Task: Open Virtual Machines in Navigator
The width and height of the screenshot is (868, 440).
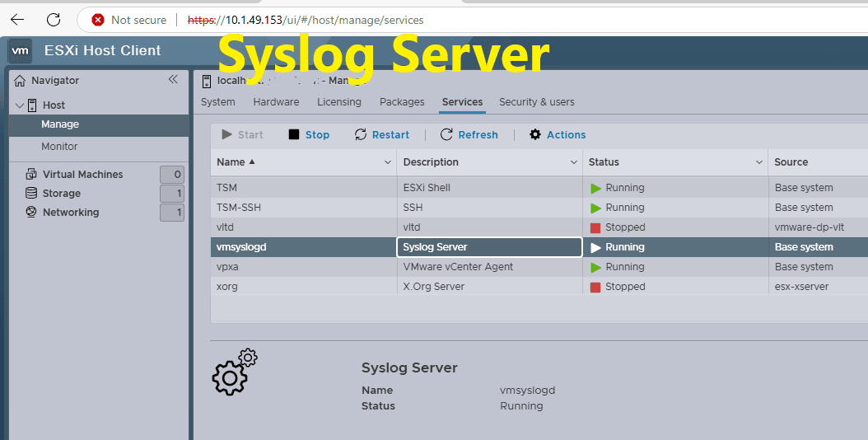Action: coord(83,174)
